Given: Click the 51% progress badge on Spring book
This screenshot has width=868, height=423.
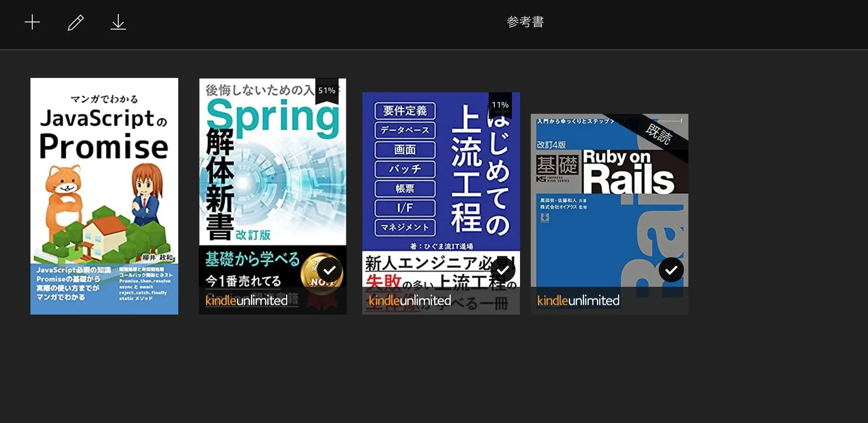Looking at the screenshot, I should [x=327, y=91].
